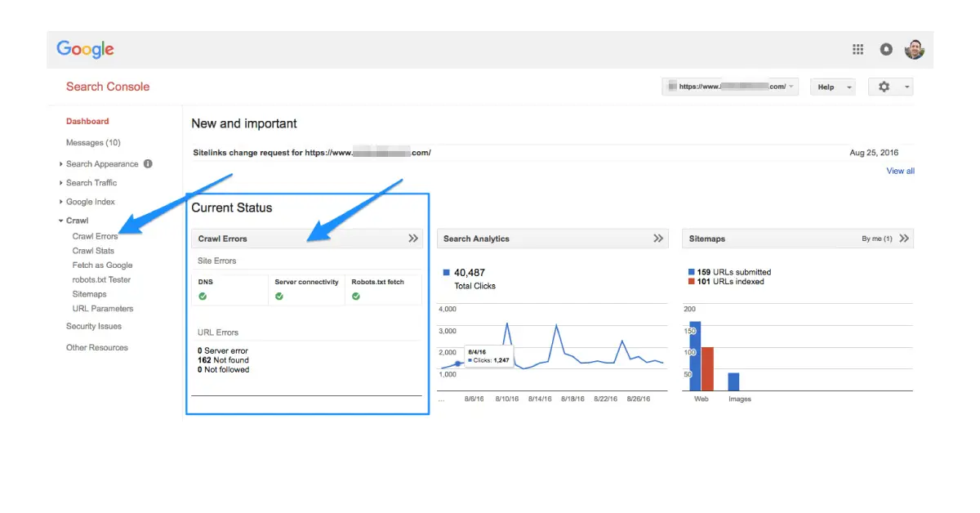This screenshot has width=980, height=513.
Task: Expand the Google Index sidebar section
Action: tap(90, 202)
